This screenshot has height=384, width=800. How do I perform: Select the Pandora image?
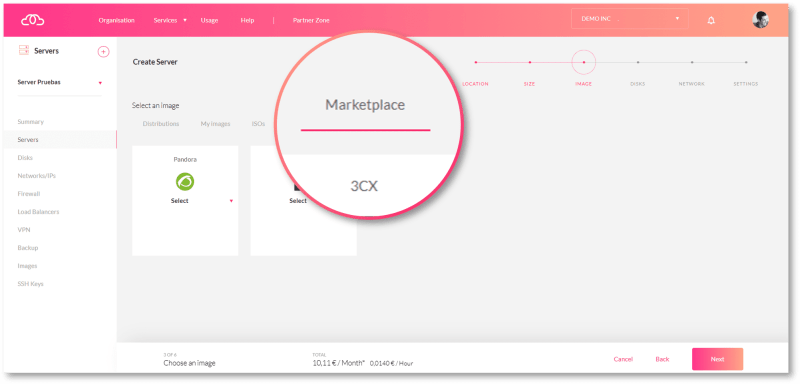[180, 201]
